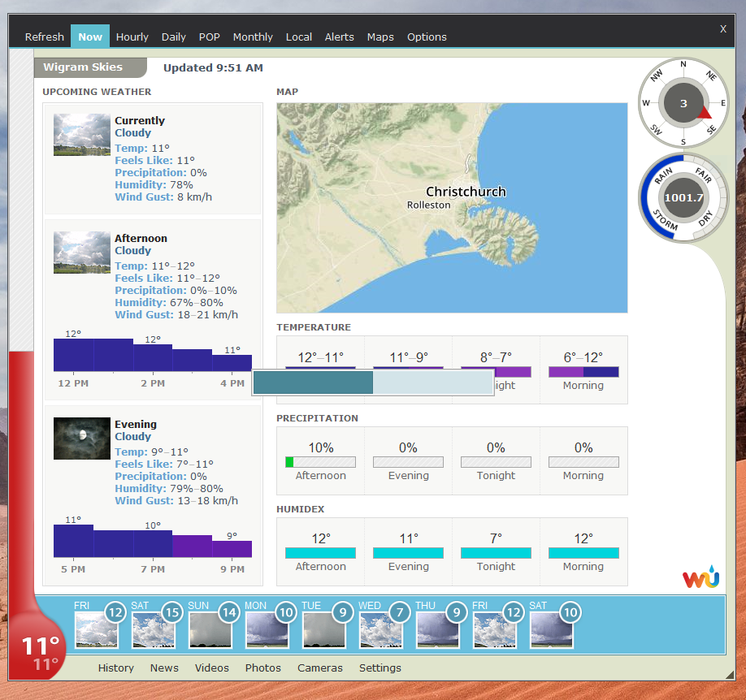The width and height of the screenshot is (746, 700).
Task: Select Sunday forecast icon showing 14
Action: click(210, 629)
